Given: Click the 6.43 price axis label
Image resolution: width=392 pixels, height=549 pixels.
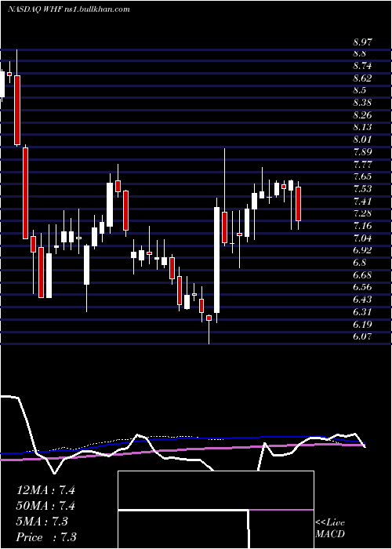Looking at the screenshot, I should tap(362, 300).
